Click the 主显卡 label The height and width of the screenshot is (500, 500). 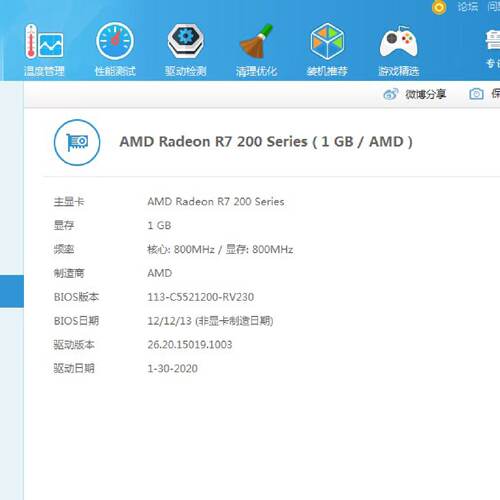[69, 202]
